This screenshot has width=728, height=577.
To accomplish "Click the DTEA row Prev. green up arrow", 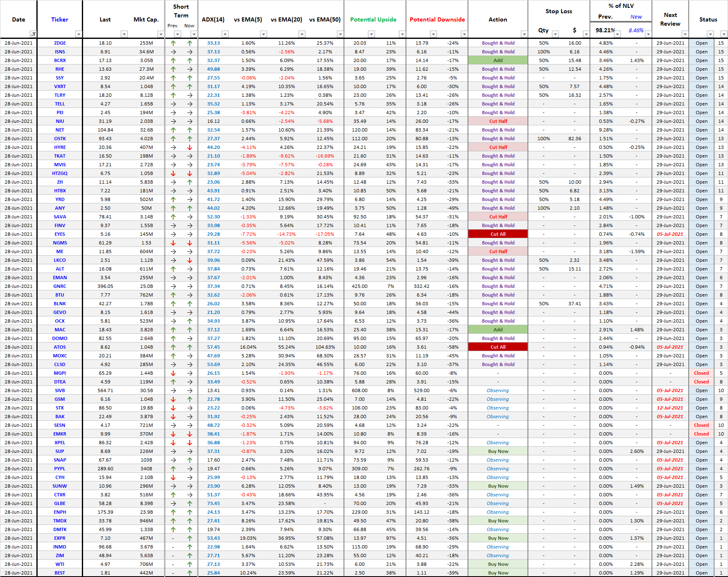I will coord(173,382).
